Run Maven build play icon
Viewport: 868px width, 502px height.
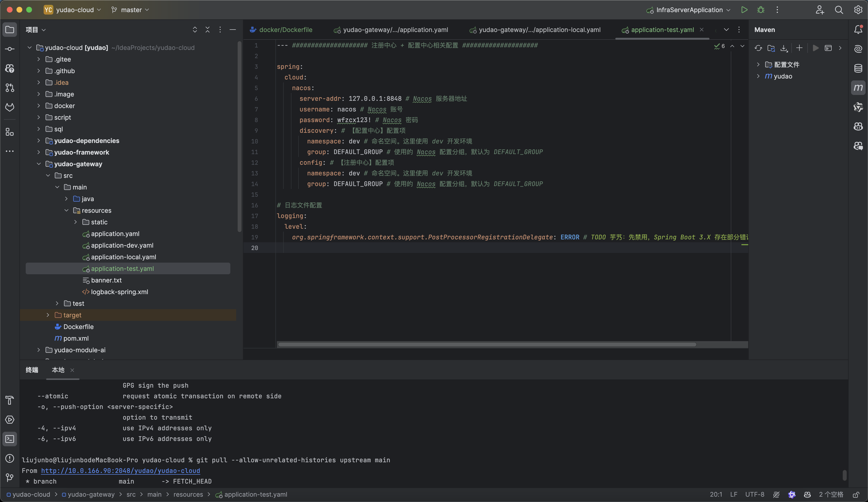pyautogui.click(x=815, y=48)
